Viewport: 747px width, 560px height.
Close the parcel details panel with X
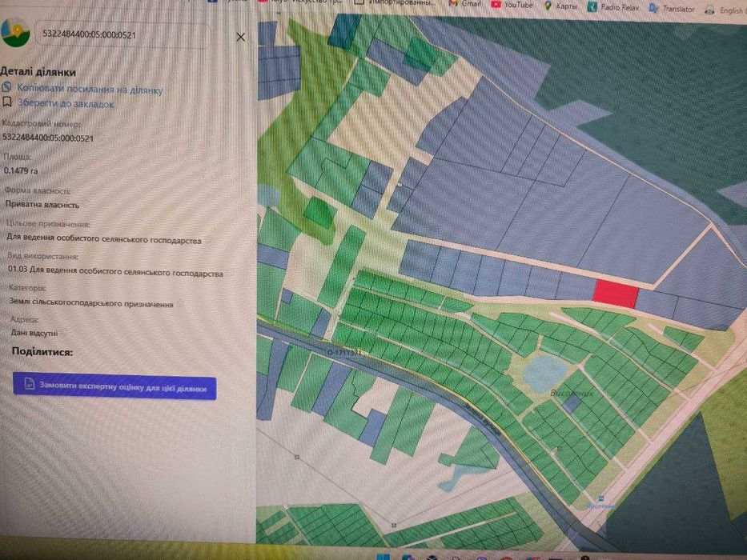pos(240,37)
